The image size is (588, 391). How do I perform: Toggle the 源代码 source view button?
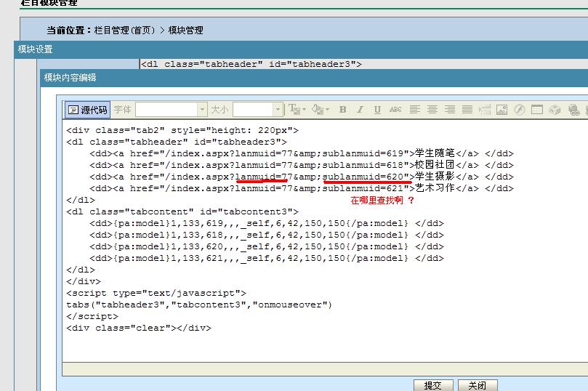(87, 110)
